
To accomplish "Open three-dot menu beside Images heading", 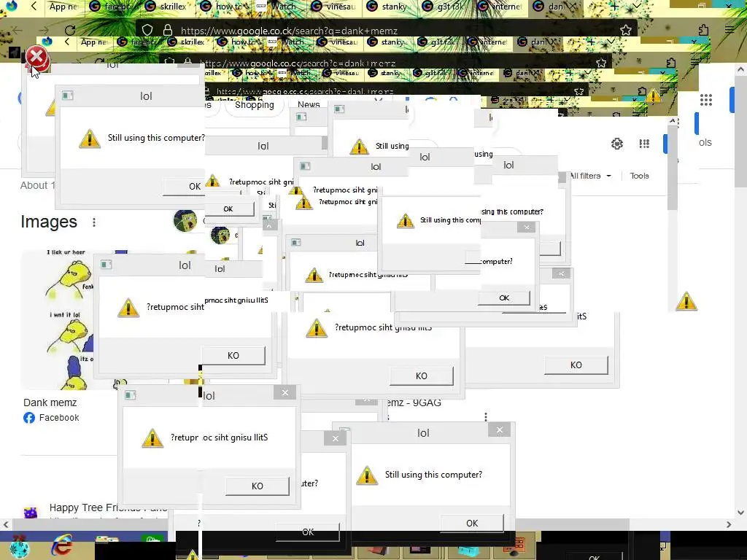I will tap(94, 222).
